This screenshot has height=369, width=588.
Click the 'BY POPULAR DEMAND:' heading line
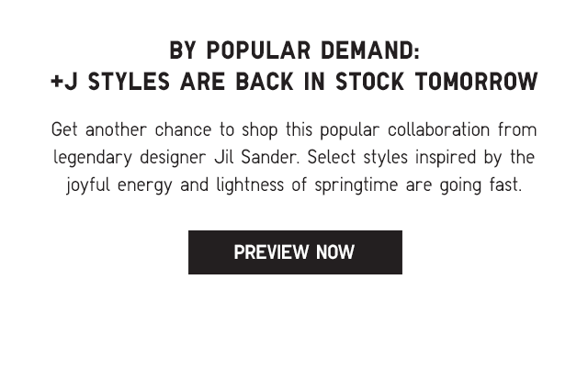tap(295, 50)
